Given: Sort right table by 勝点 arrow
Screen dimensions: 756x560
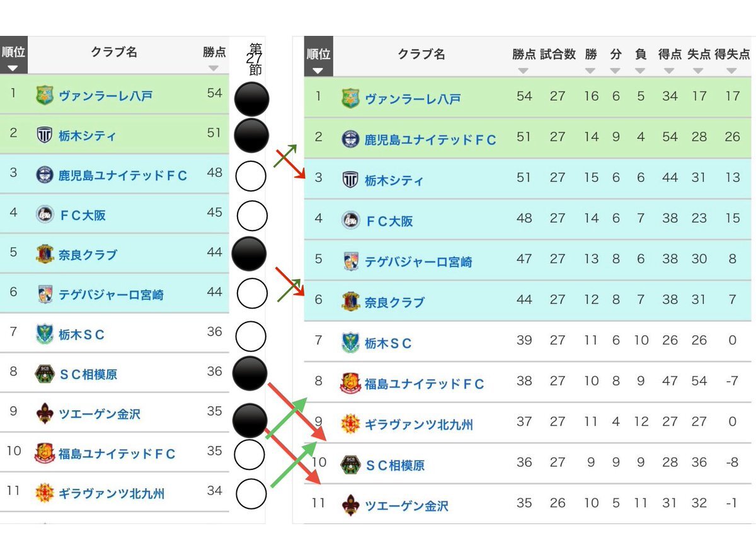Looking at the screenshot, I should tap(523, 71).
